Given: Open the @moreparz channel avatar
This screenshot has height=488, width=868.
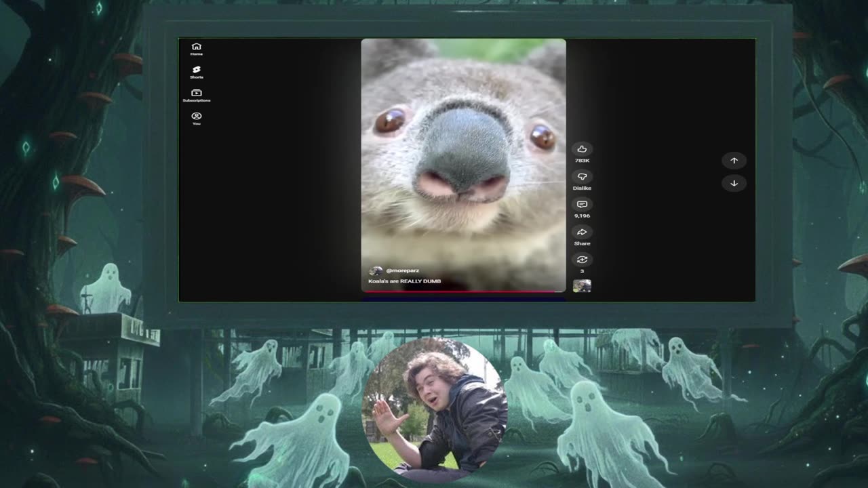Looking at the screenshot, I should (x=376, y=270).
